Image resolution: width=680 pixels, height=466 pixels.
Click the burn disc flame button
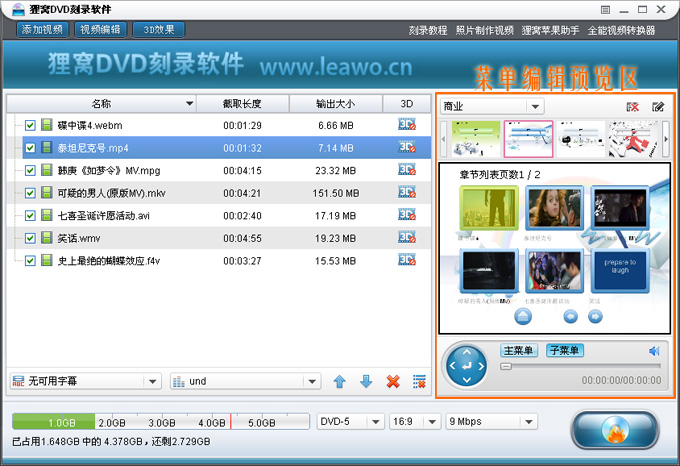click(x=615, y=430)
